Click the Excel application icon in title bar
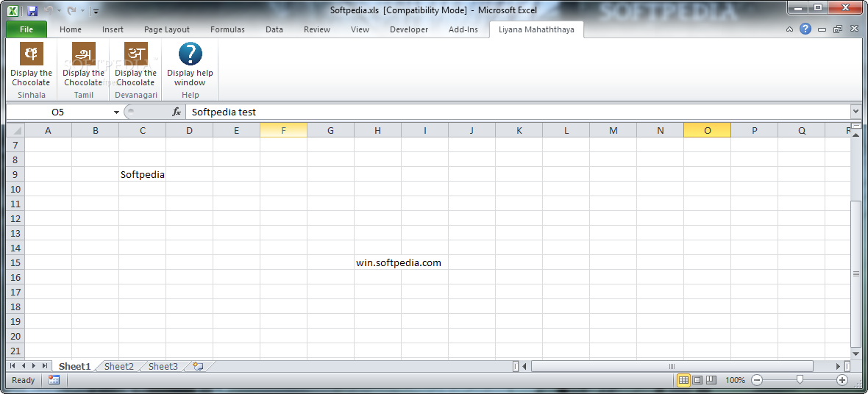 (x=13, y=10)
